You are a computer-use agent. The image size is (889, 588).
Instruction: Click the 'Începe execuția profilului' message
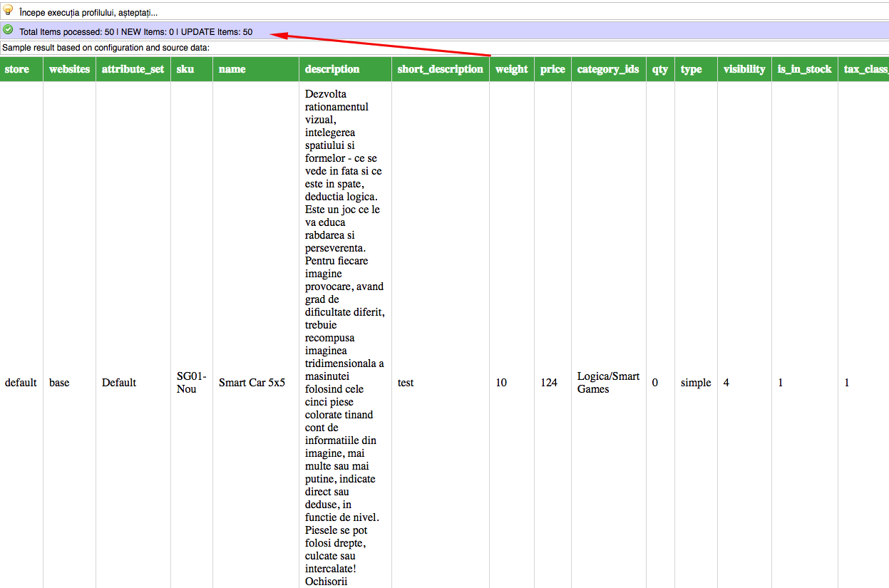88,13
